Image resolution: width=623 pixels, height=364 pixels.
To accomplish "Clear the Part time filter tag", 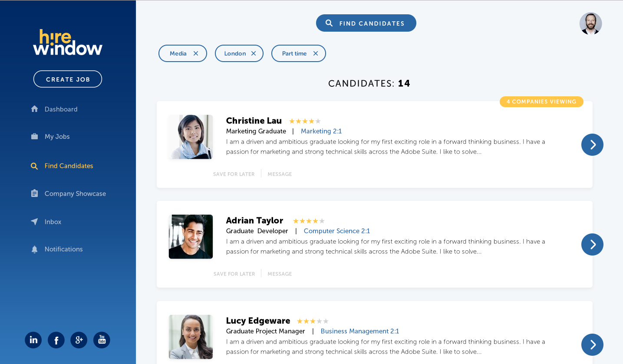I will tap(316, 53).
